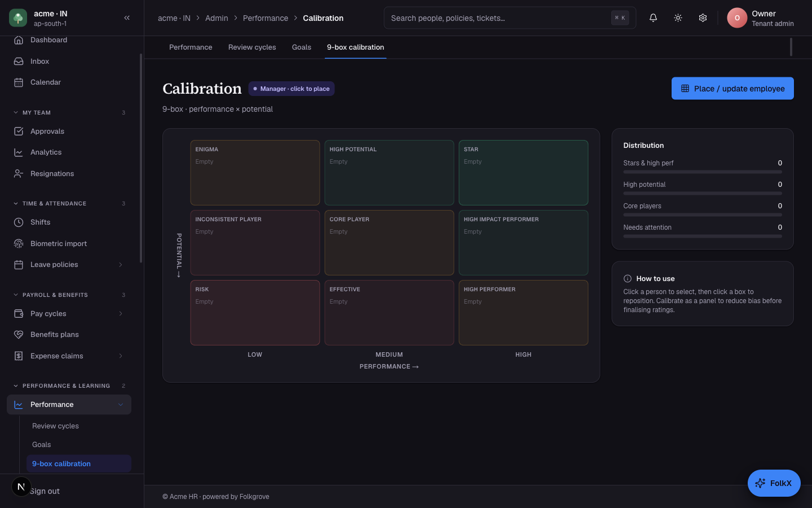Collapse the Performance menu chevron

tap(121, 405)
